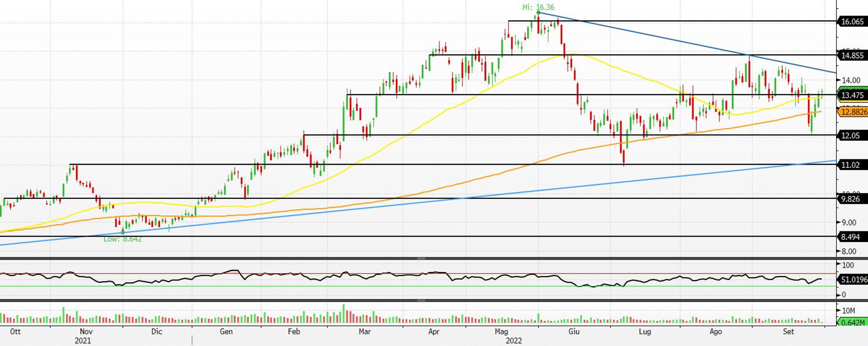Click the Mag month label

[x=501, y=331]
